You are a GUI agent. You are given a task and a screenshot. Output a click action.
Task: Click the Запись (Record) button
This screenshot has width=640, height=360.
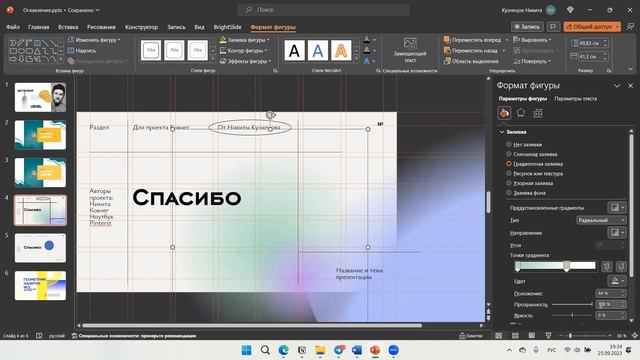coord(527,27)
